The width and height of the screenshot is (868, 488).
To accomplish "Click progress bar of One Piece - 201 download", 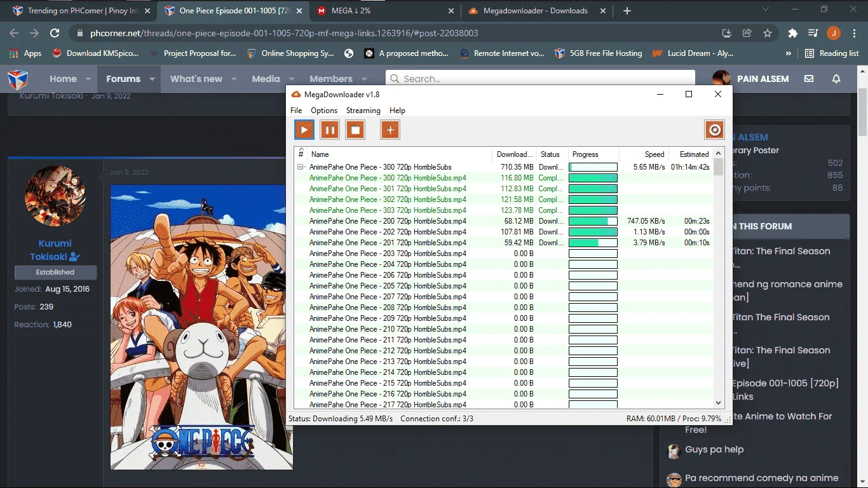I will click(x=593, y=243).
